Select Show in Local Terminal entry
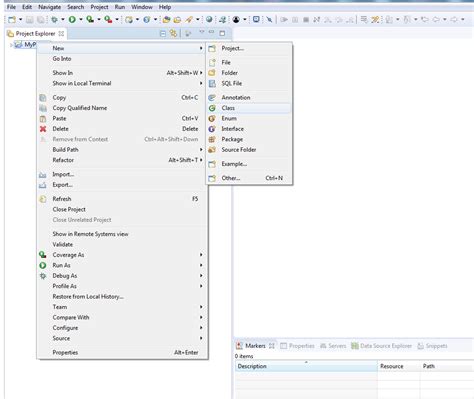Image resolution: width=474 pixels, height=399 pixels. (121, 83)
